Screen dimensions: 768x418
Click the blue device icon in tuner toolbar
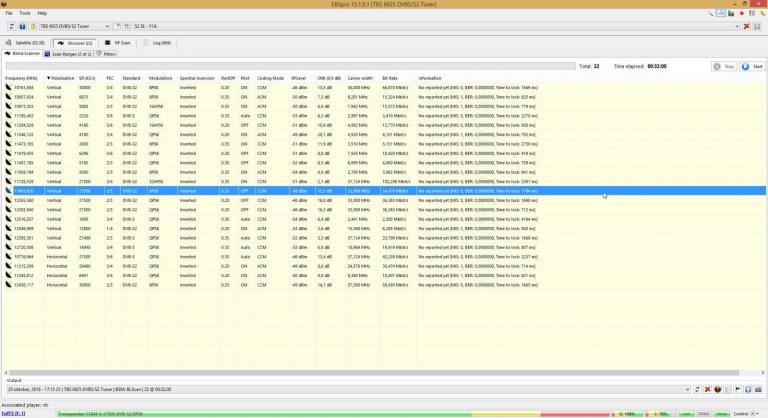click(21, 27)
